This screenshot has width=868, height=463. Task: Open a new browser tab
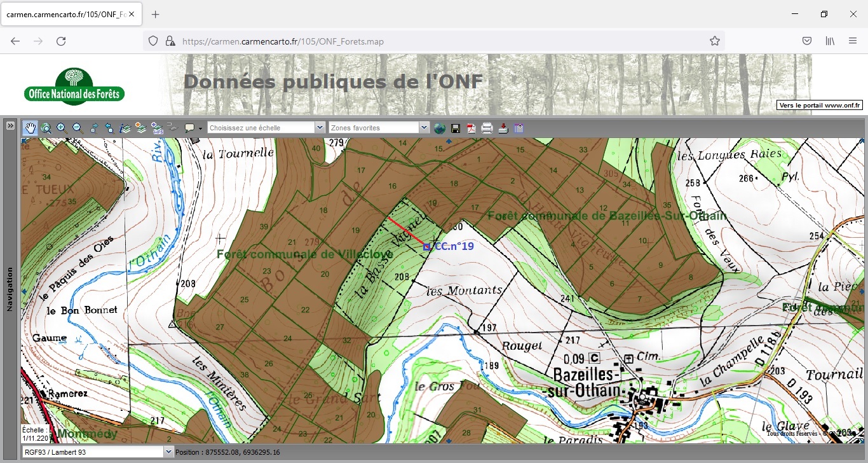click(x=156, y=14)
